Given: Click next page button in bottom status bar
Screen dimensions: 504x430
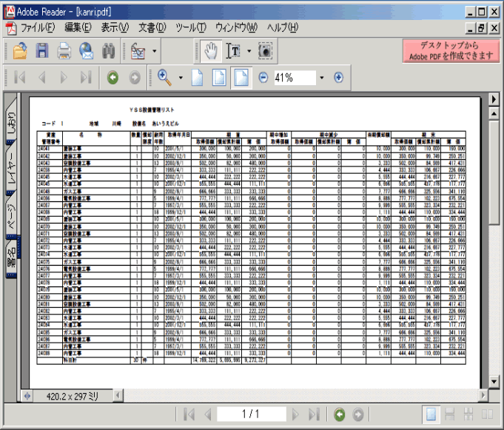Looking at the screenshot, I should (x=295, y=414).
